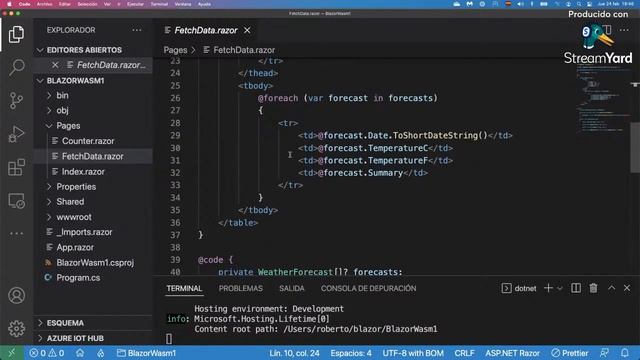Change indentation via Espacios: 4
The image size is (640, 360).
[x=351, y=353]
